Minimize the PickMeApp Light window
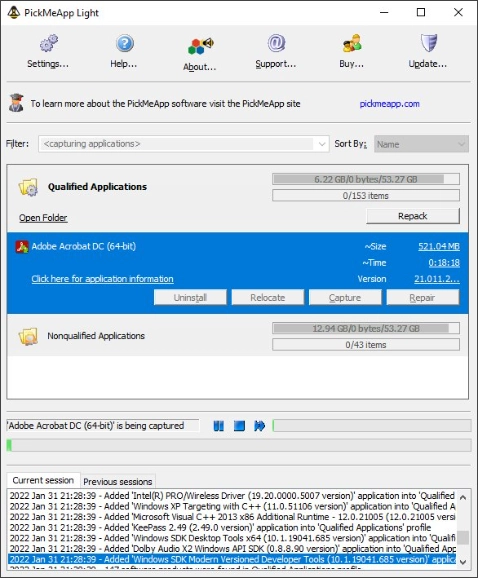Viewport: 478px width, 578px height. coord(384,13)
